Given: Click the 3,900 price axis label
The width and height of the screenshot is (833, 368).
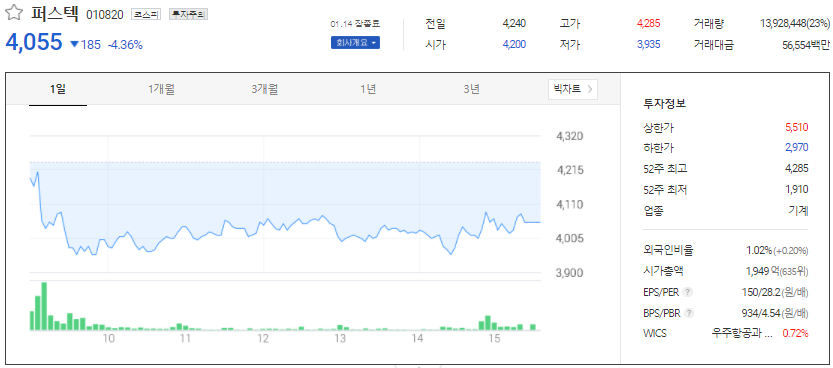Looking at the screenshot, I should tap(570, 272).
